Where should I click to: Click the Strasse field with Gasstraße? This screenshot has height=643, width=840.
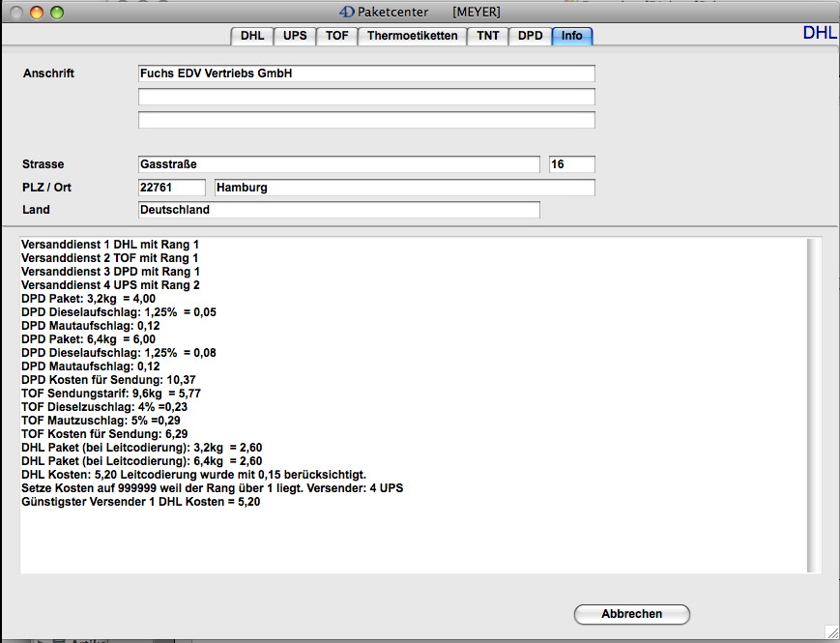click(x=338, y=164)
